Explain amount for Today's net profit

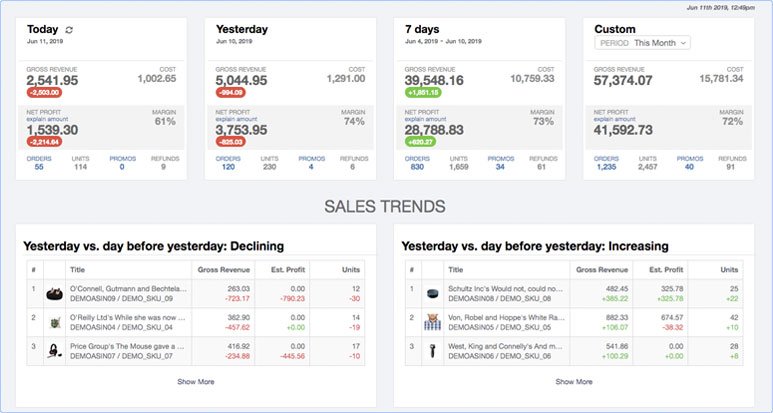point(47,119)
